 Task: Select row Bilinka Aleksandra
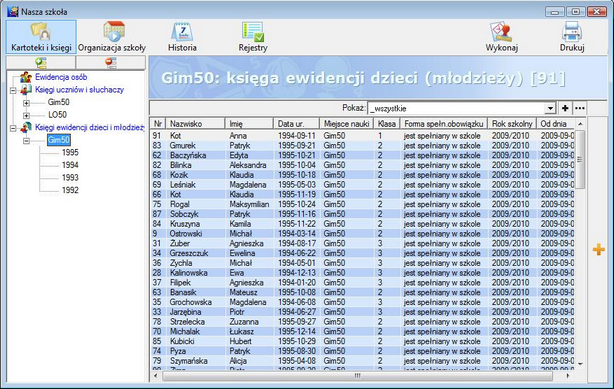tap(363, 165)
